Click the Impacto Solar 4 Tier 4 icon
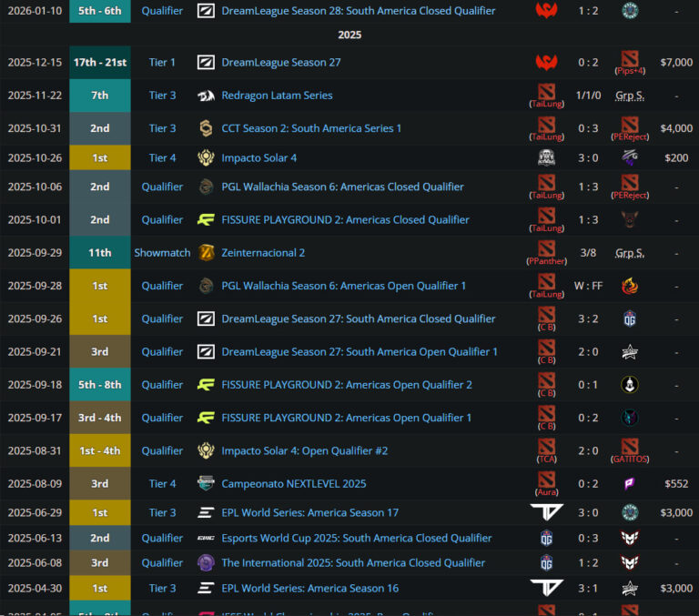The width and height of the screenshot is (699, 616). click(207, 158)
